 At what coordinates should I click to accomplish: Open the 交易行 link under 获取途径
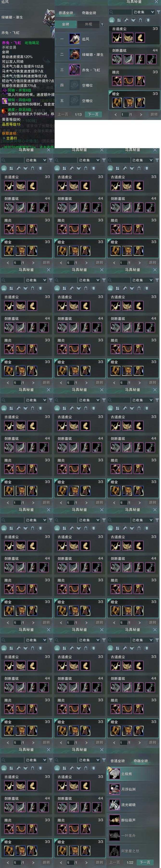(x=12, y=138)
